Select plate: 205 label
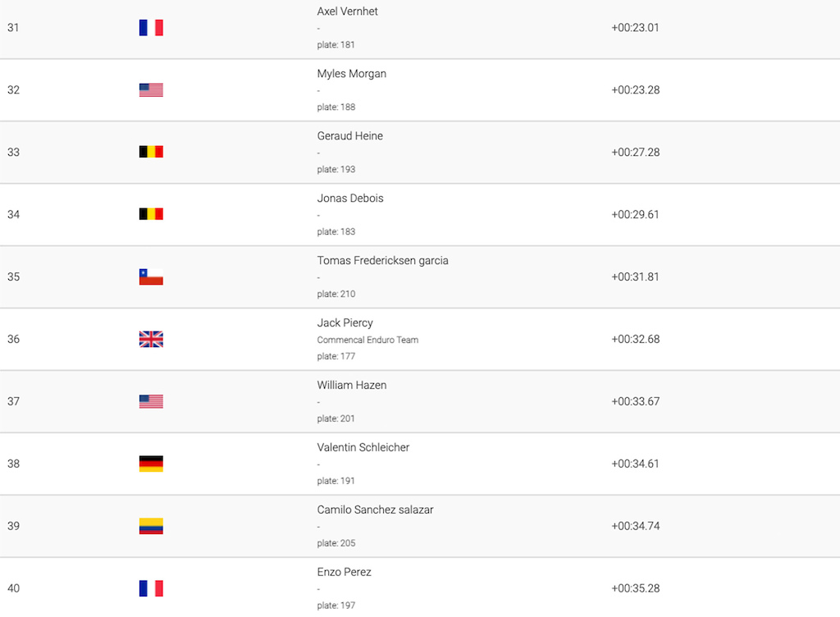840x617 pixels. (x=336, y=543)
